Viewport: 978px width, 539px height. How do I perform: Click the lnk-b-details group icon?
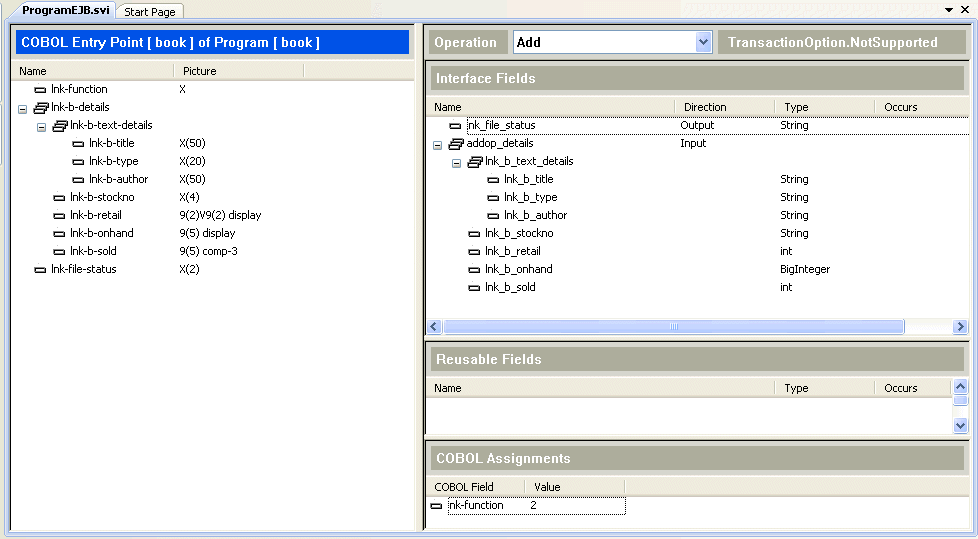(x=41, y=108)
